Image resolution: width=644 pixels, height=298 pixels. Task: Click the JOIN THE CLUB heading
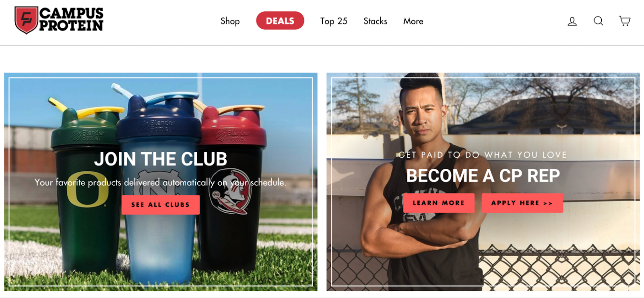click(x=161, y=159)
